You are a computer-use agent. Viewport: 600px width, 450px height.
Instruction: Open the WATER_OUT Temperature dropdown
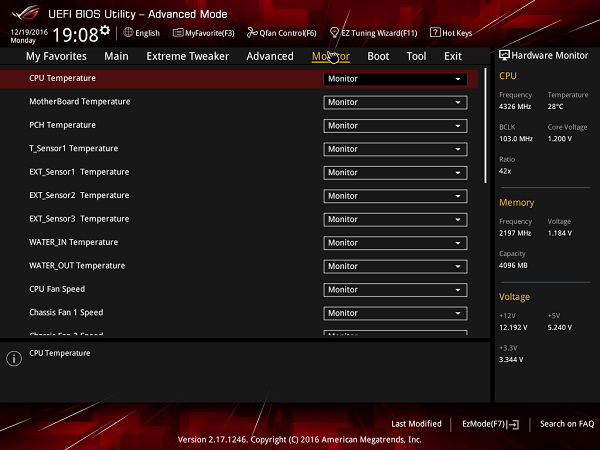395,266
